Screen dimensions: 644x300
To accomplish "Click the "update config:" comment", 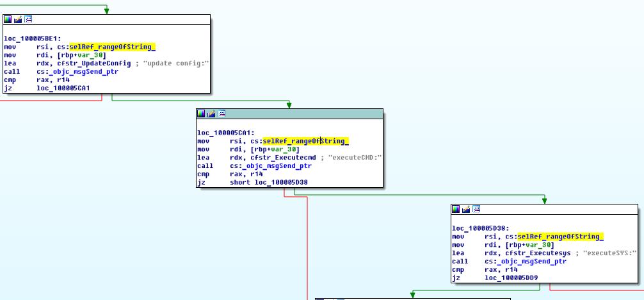I will point(176,63).
